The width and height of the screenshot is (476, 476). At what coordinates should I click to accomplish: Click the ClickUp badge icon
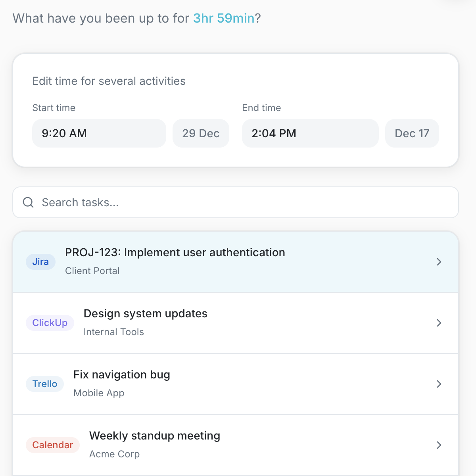(x=50, y=323)
